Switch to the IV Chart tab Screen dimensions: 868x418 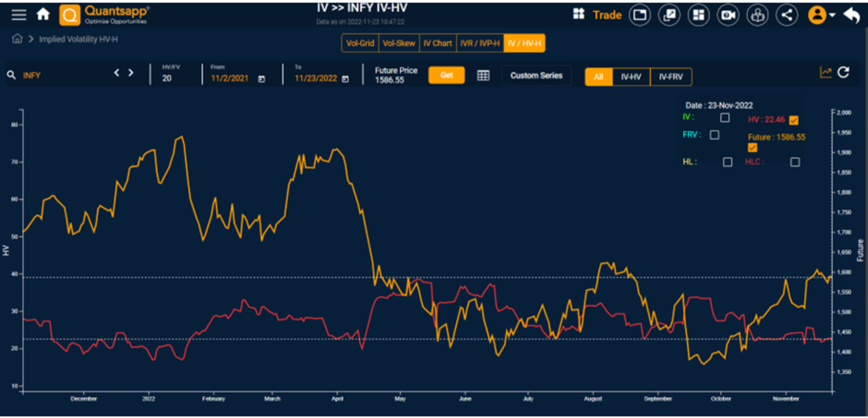[437, 43]
